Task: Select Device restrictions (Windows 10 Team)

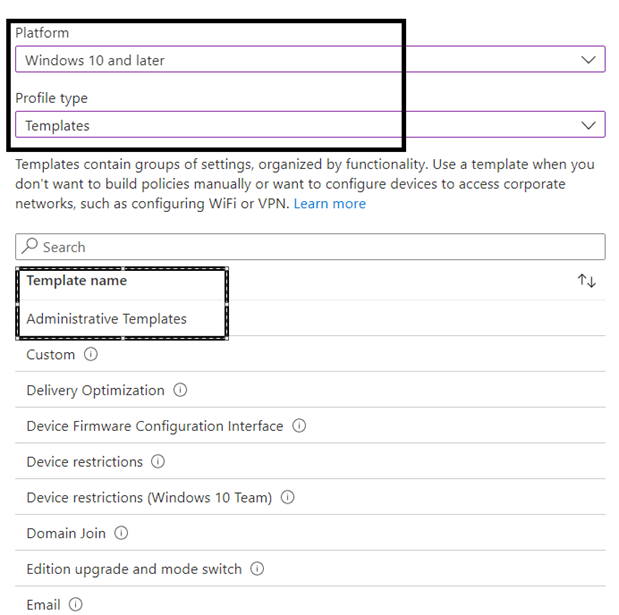Action: (x=150, y=497)
